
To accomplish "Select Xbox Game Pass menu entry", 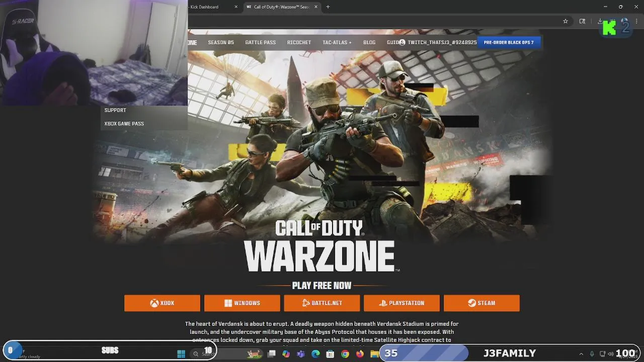I will 124,124.
